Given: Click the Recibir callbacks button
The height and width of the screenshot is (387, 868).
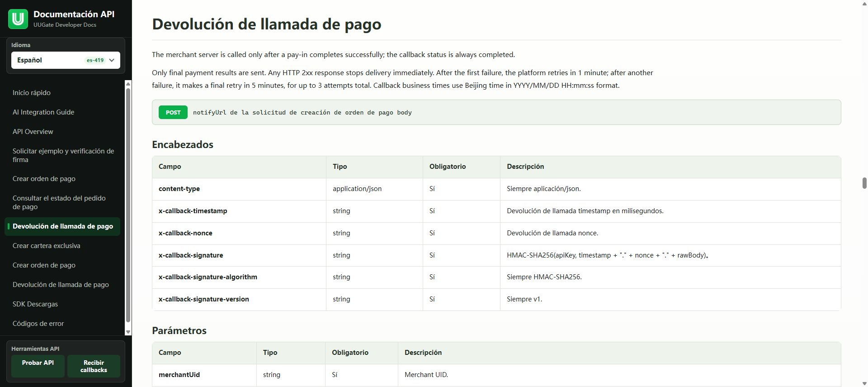Looking at the screenshot, I should point(94,366).
